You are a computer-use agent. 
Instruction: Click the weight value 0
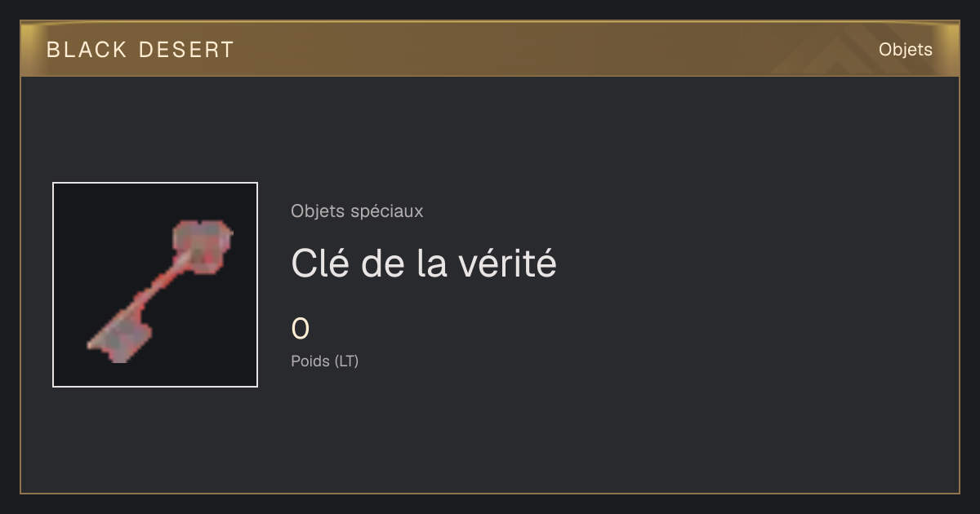pos(301,329)
